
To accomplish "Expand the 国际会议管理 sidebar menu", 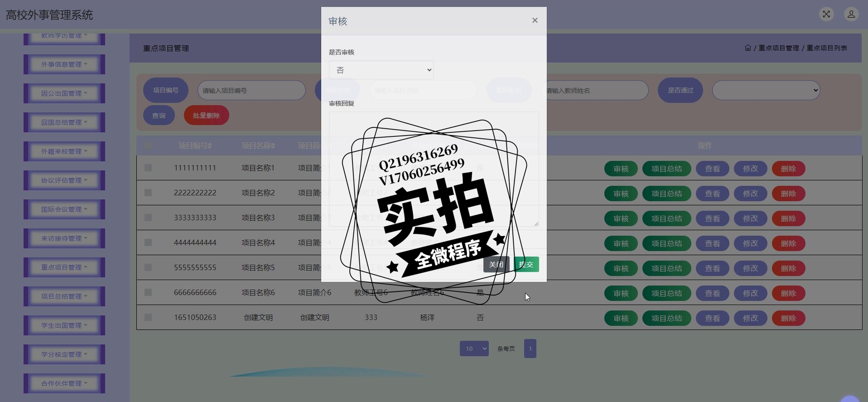I will point(64,209).
